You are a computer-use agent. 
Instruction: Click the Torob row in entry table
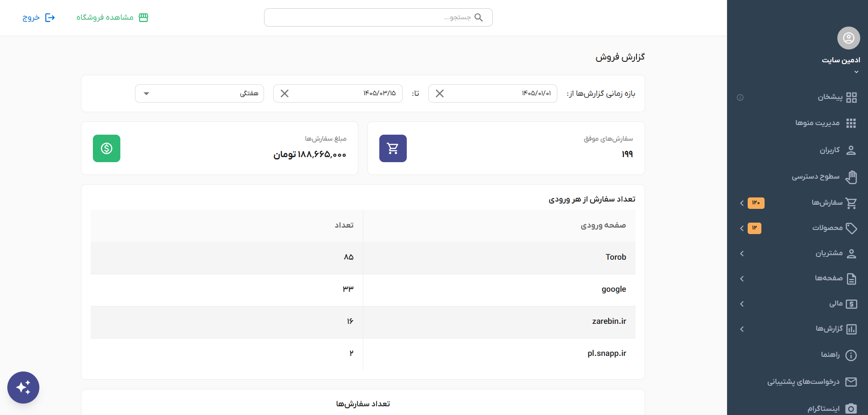tap(363, 258)
